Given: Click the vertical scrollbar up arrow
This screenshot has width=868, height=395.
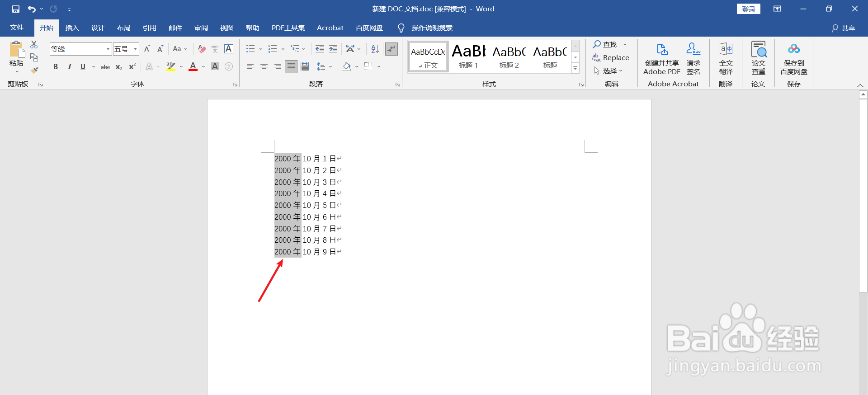Looking at the screenshot, I should pos(863,95).
